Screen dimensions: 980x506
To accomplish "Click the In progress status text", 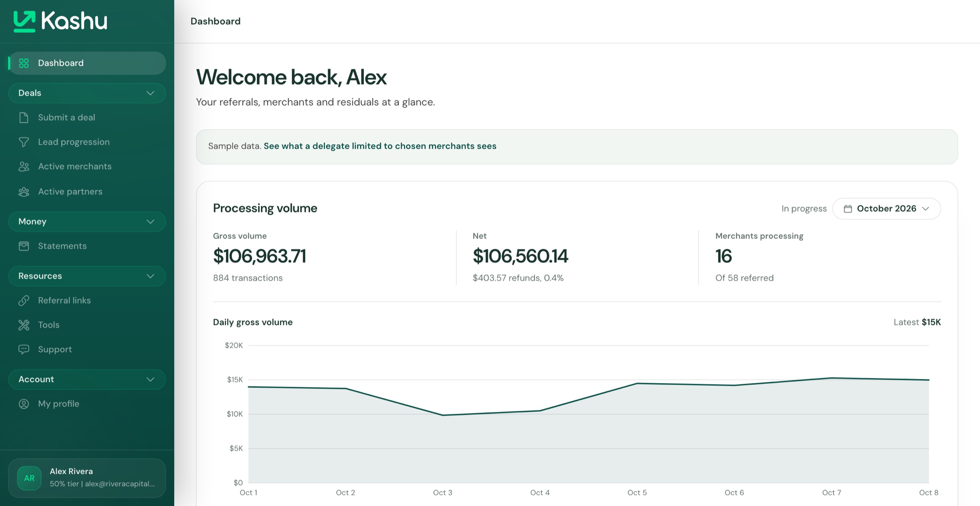I will click(x=804, y=209).
